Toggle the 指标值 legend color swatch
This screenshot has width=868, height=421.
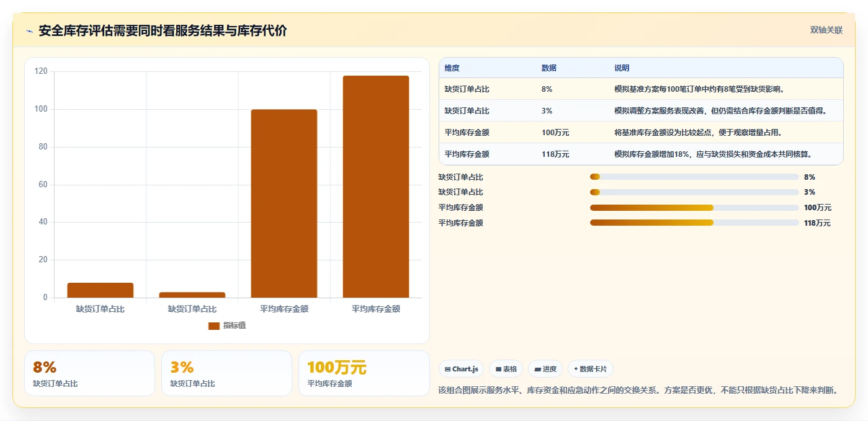tap(214, 326)
